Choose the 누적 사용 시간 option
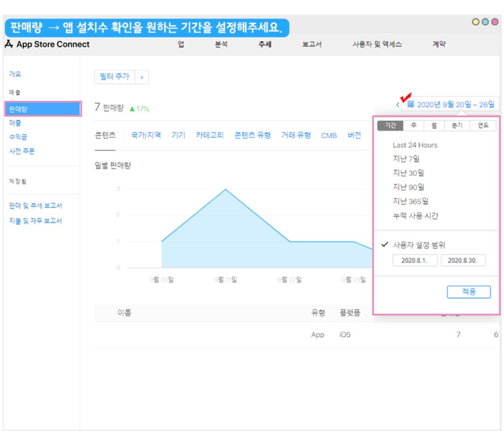504x431 pixels. [x=415, y=216]
